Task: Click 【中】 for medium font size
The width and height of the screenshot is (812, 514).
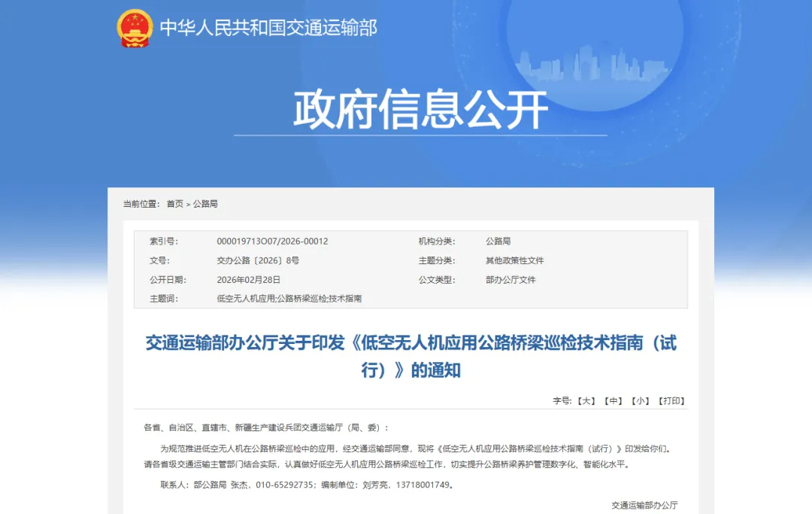Action: 614,401
